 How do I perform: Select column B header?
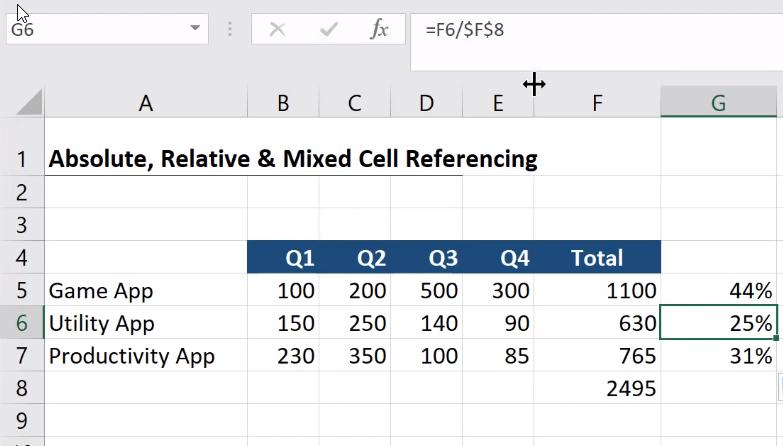(283, 102)
